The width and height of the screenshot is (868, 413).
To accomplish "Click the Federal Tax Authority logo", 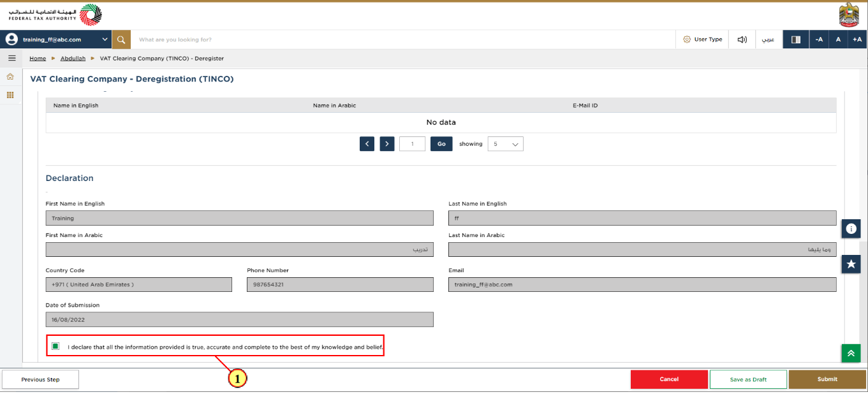I will pos(55,15).
